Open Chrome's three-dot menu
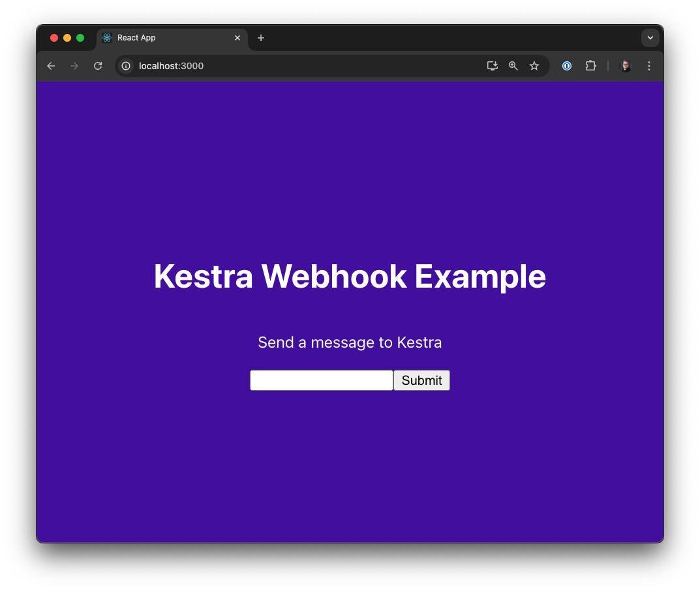This screenshot has height=591, width=700. (x=649, y=66)
